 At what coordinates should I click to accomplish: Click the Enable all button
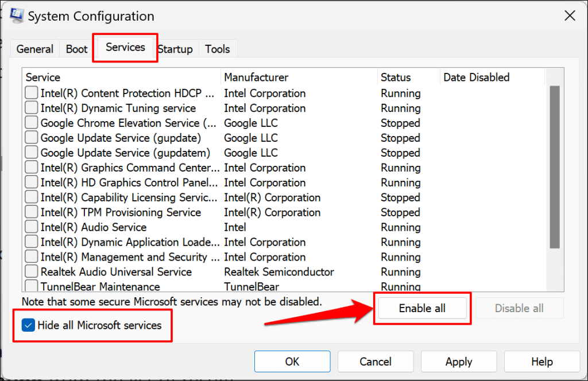coord(422,308)
